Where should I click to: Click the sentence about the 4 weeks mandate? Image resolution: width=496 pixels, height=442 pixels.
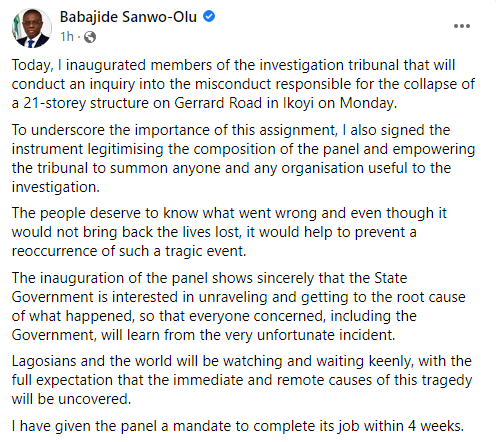[238, 426]
